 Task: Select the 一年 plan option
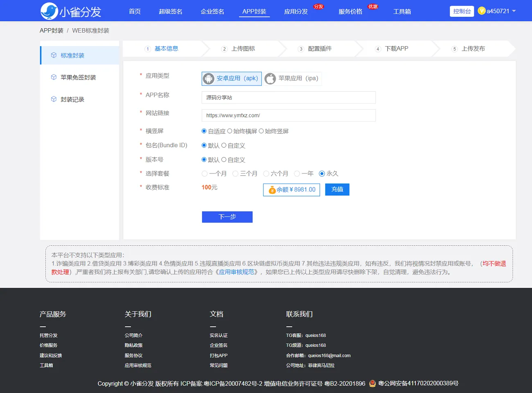point(297,174)
